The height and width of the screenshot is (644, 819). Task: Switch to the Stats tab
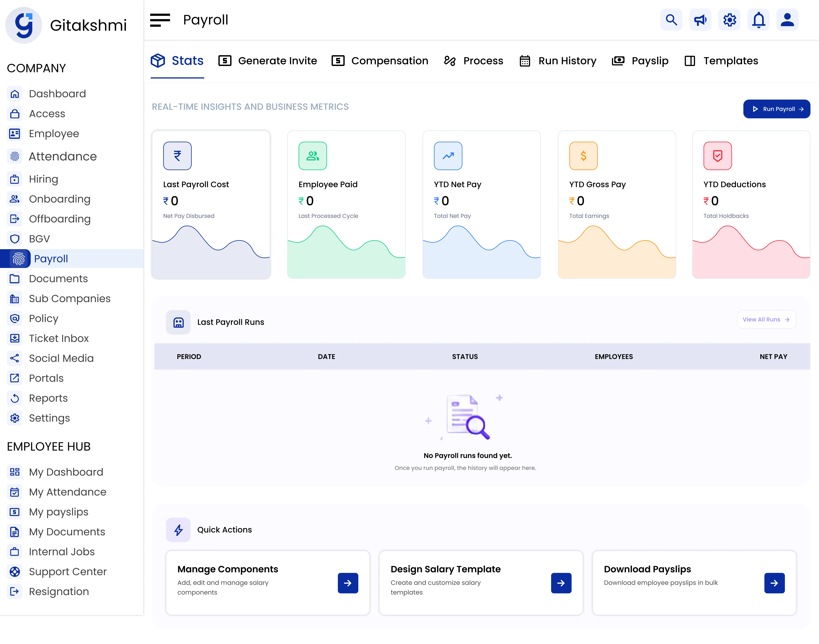click(x=177, y=61)
